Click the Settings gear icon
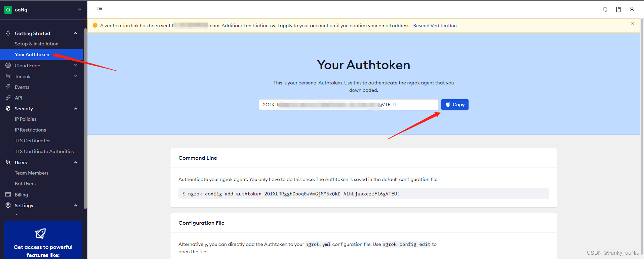 8,205
